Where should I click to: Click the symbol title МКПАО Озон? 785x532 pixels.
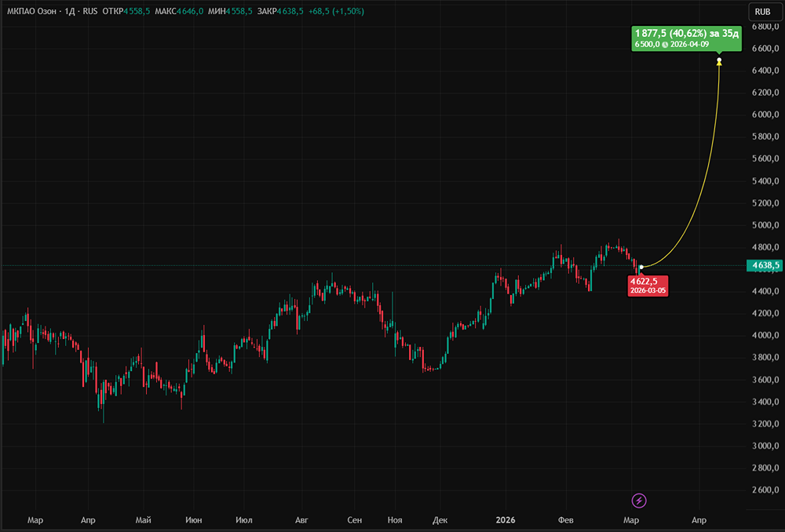[31, 11]
